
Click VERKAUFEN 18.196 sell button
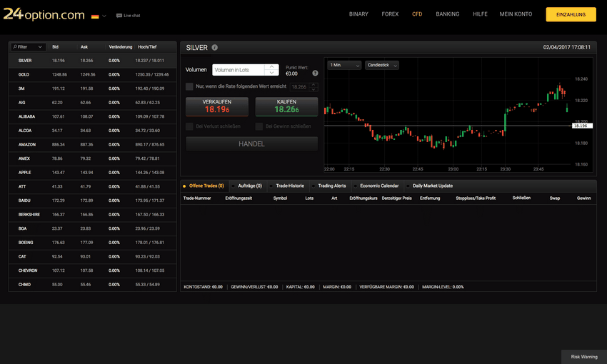point(217,106)
